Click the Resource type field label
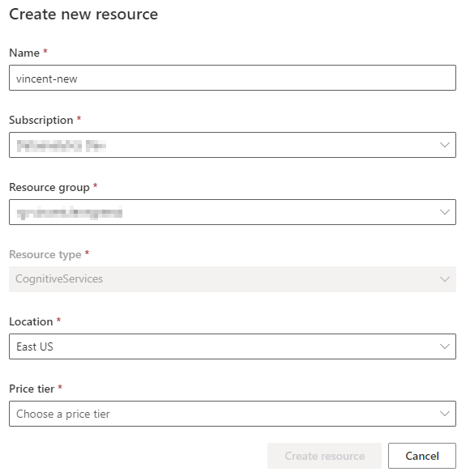This screenshot has height=476, width=470. (x=45, y=255)
